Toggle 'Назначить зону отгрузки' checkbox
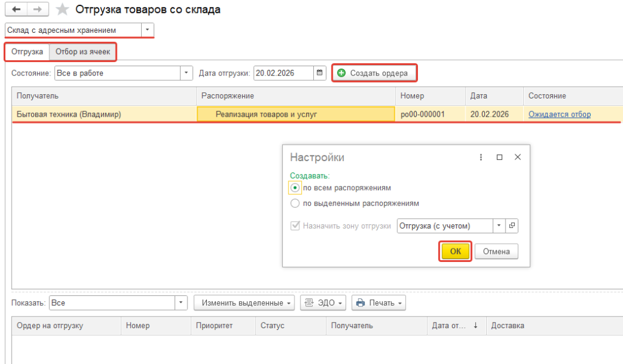The image size is (623, 364). click(295, 225)
